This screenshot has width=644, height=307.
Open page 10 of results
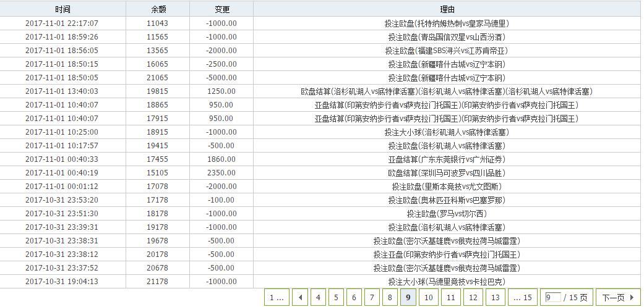(x=428, y=297)
